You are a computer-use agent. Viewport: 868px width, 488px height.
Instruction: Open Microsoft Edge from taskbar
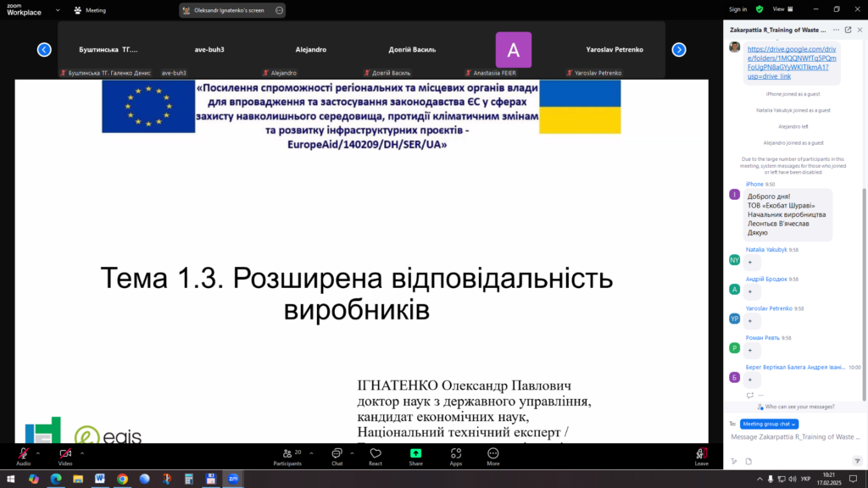coord(56,480)
